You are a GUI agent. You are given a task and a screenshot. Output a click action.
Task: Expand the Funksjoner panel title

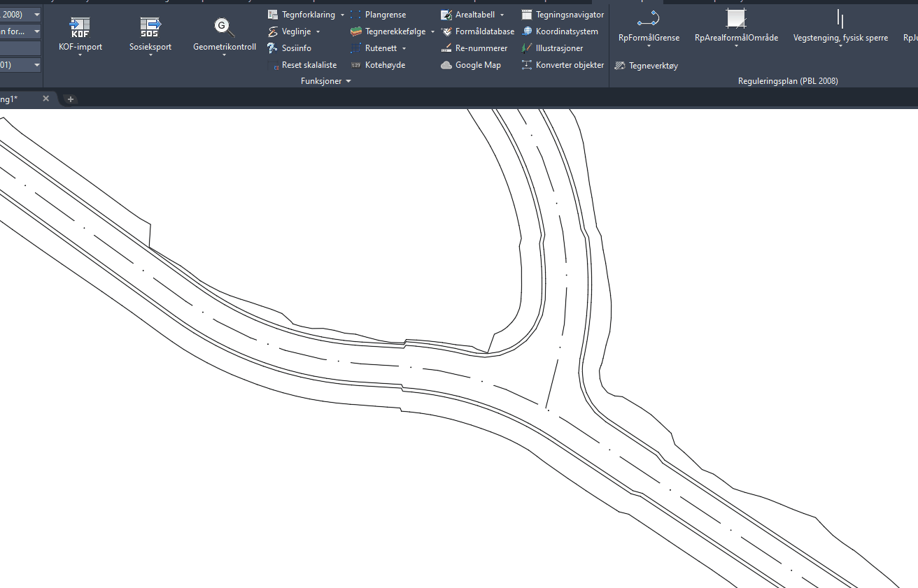point(326,81)
